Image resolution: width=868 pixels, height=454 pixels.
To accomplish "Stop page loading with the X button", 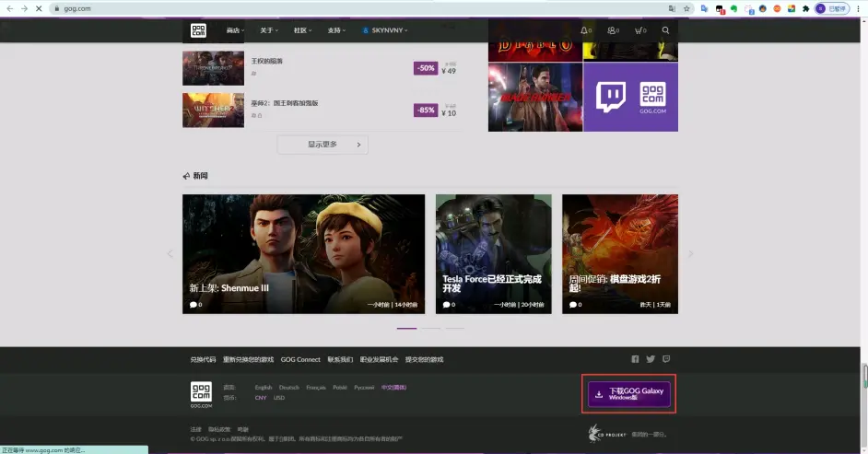I will point(39,8).
